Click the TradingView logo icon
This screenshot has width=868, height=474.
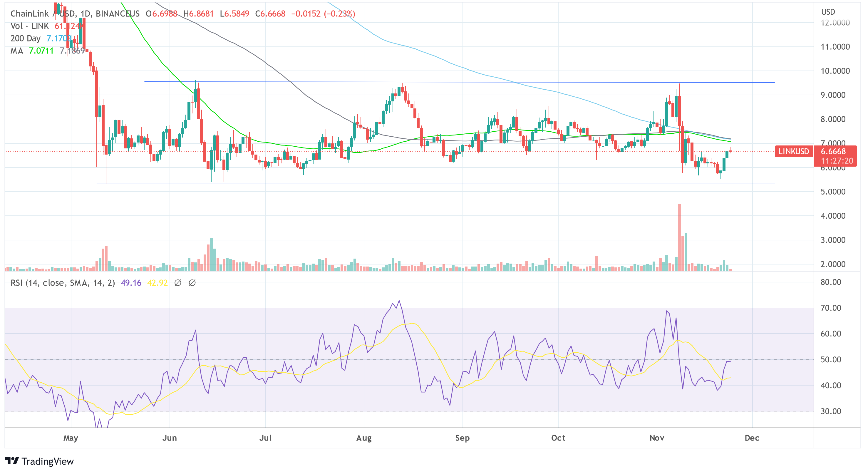pyautogui.click(x=12, y=460)
